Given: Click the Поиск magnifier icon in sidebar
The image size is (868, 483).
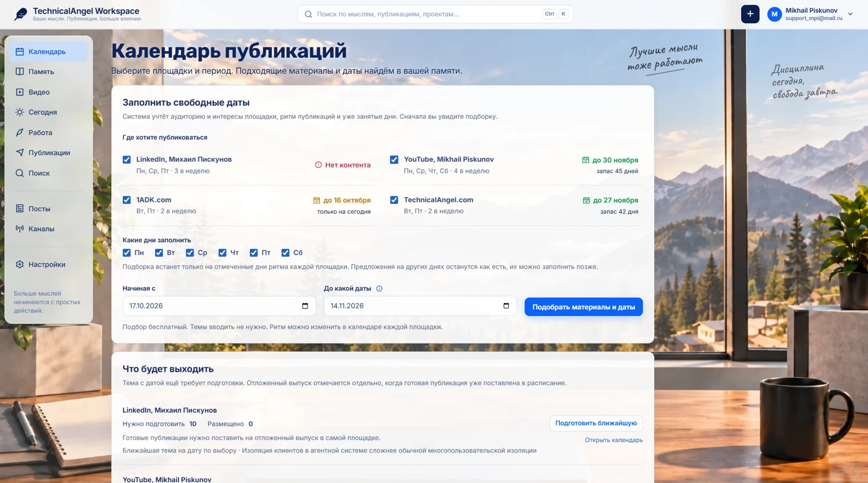Looking at the screenshot, I should click(20, 173).
